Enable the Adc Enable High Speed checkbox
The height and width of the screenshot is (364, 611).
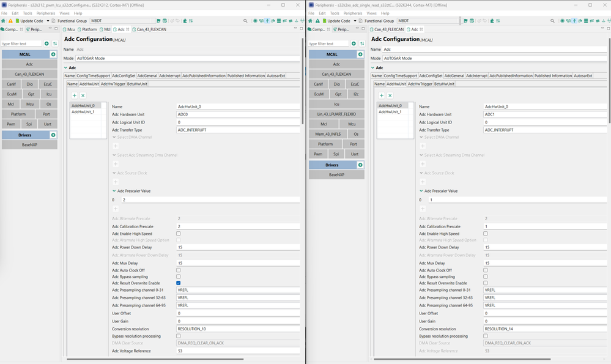[177, 233]
